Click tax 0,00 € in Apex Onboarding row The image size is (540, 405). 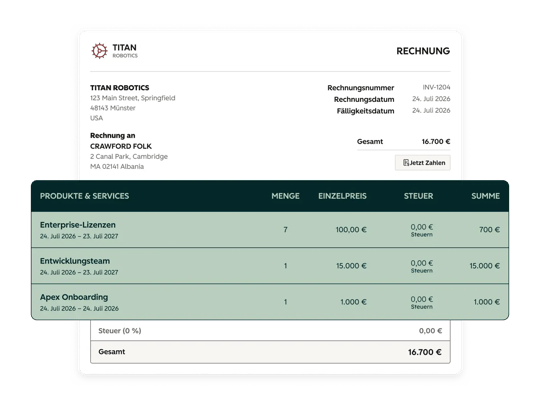pyautogui.click(x=422, y=299)
